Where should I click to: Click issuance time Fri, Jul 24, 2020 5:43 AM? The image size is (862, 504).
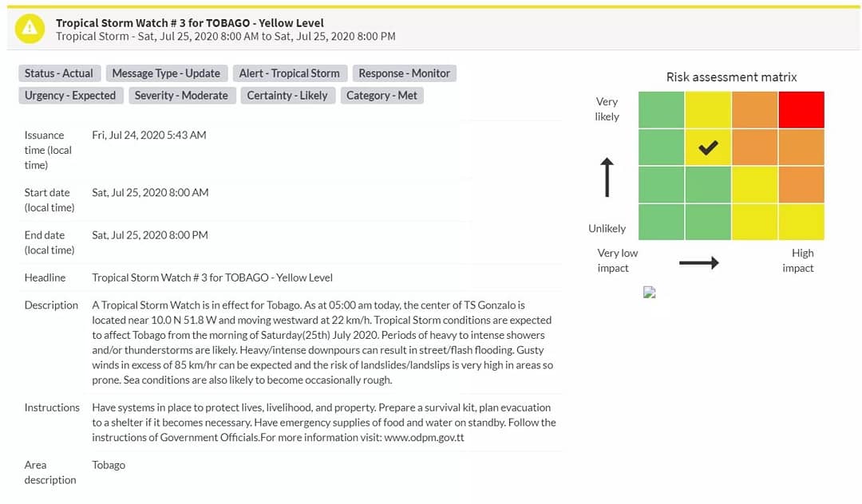click(x=149, y=135)
